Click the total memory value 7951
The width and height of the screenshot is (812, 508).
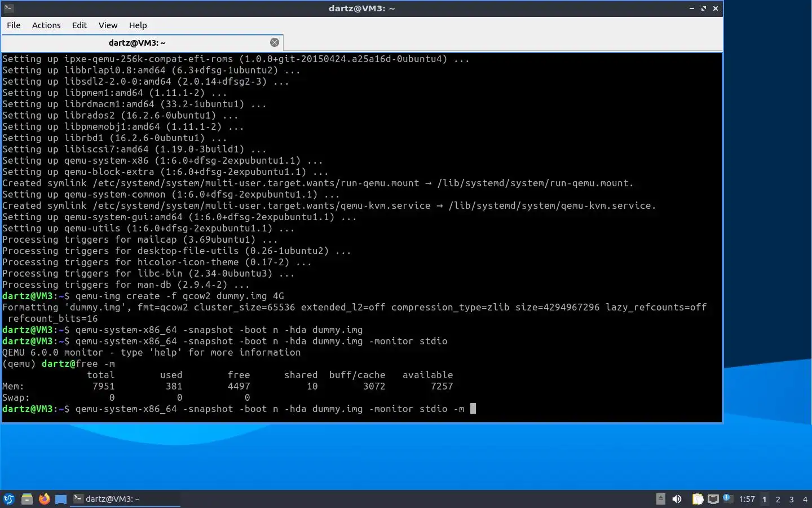[103, 386]
